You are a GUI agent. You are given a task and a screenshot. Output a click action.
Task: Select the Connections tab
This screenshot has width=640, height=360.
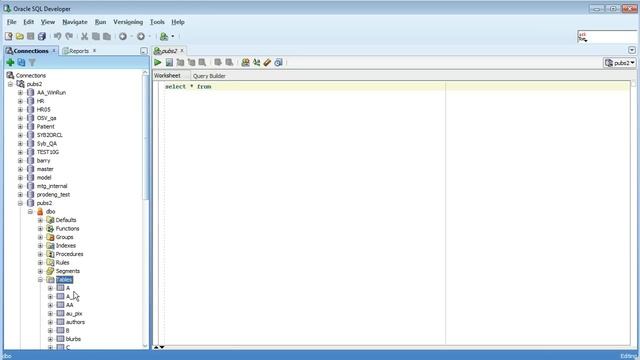click(x=31, y=51)
